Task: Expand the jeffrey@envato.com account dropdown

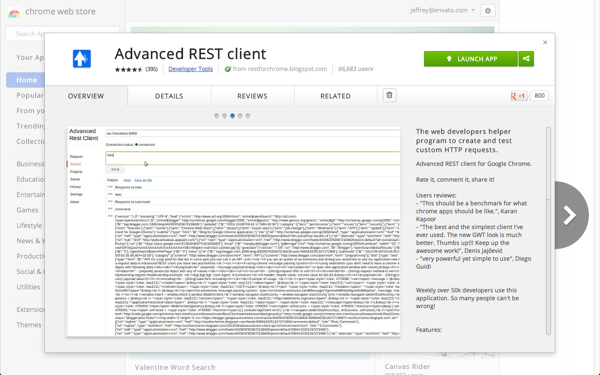Action: pyautogui.click(x=443, y=10)
